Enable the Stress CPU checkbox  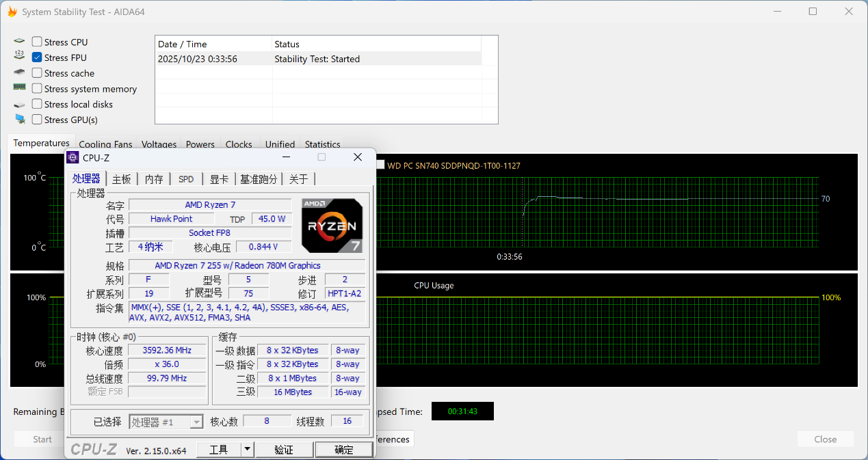(x=37, y=42)
